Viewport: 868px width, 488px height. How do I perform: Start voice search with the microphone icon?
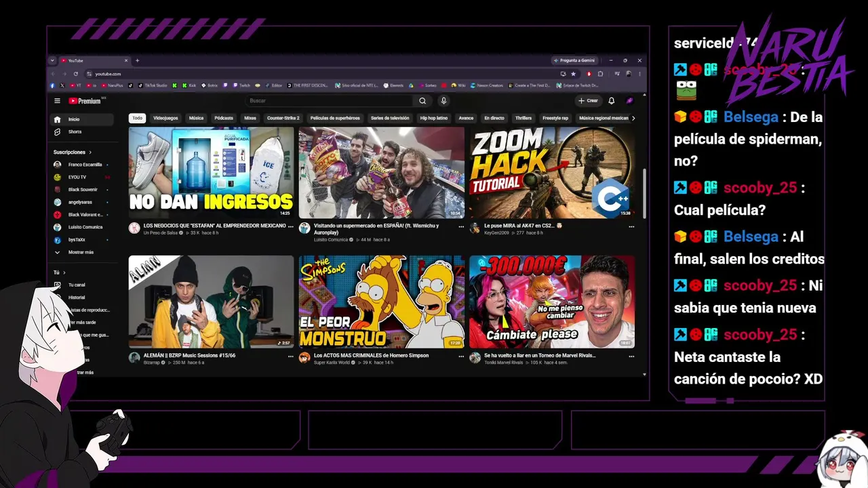coord(443,101)
